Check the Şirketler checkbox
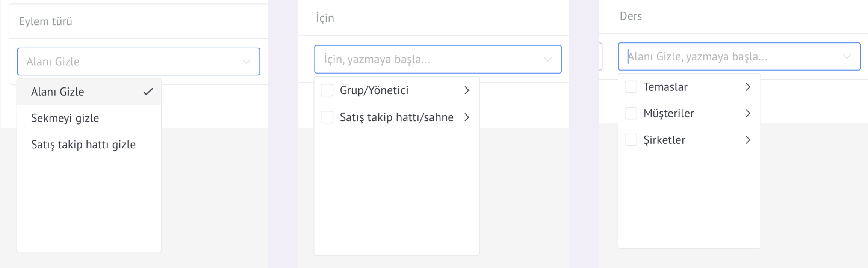This screenshot has height=268, width=868. tap(631, 140)
